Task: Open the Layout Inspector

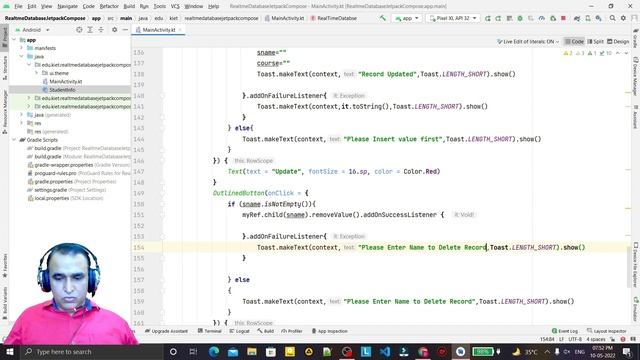Action: (607, 331)
